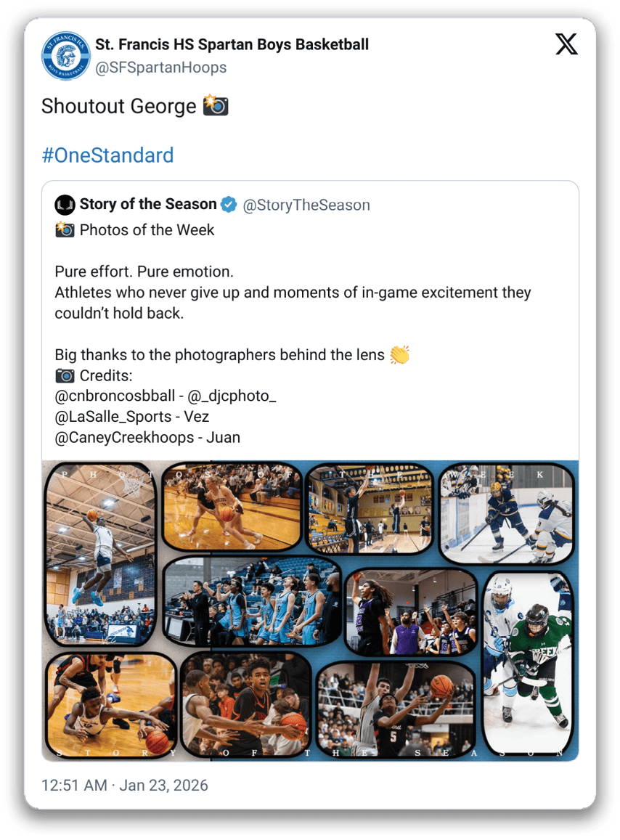Visit @_djcphoto_ mention
The height and width of the screenshot is (840, 620).
[232, 396]
